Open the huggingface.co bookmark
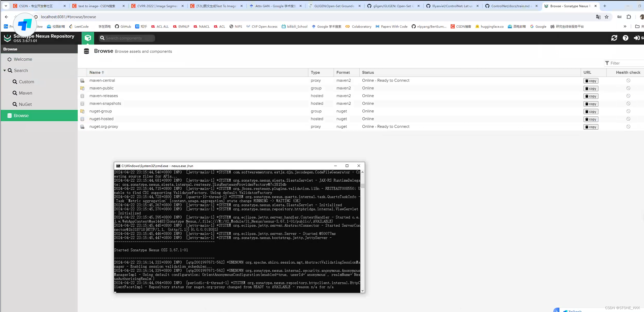Viewport: 644px width, 312px height. coord(489,26)
